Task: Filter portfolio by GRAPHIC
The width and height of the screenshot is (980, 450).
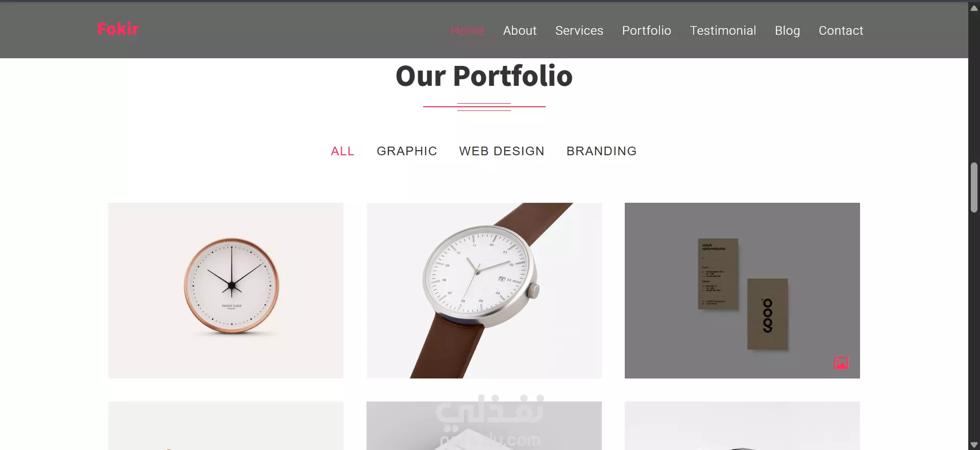Action: (x=407, y=151)
